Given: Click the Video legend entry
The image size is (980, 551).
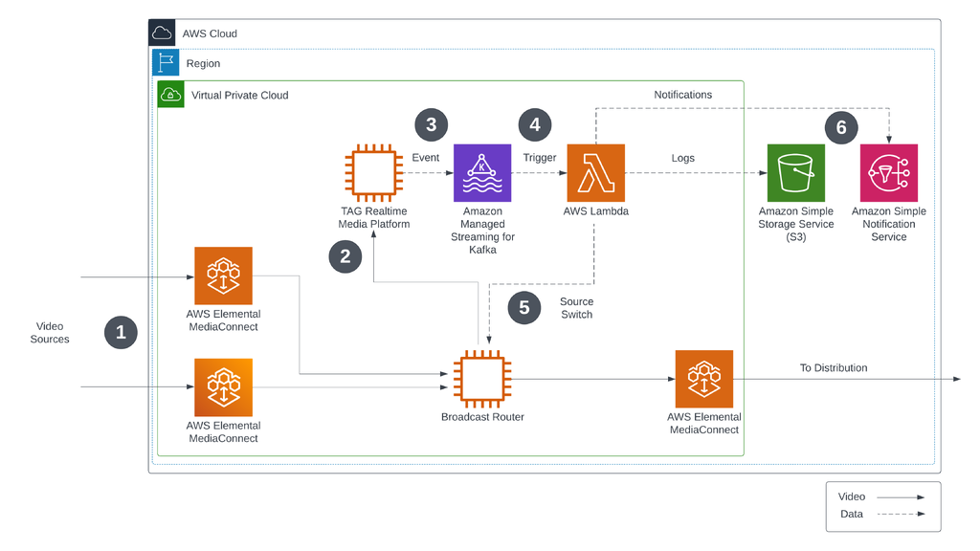Looking at the screenshot, I should [x=851, y=496].
